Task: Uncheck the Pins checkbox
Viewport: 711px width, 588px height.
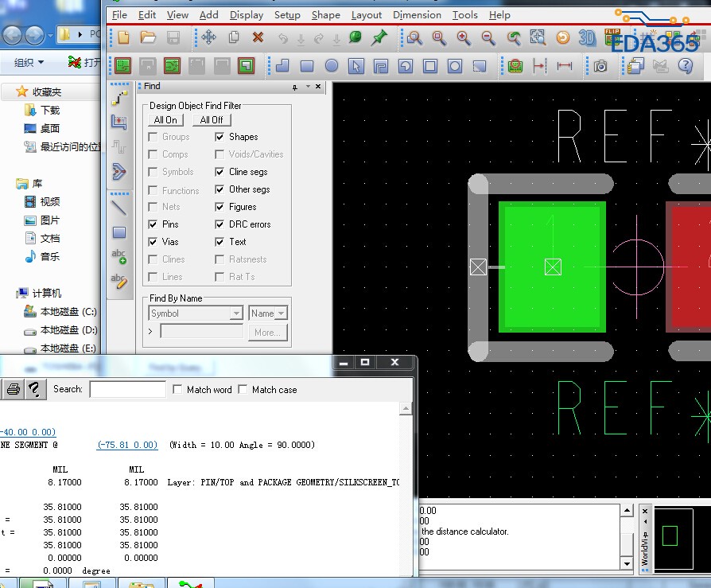Action: (x=153, y=224)
